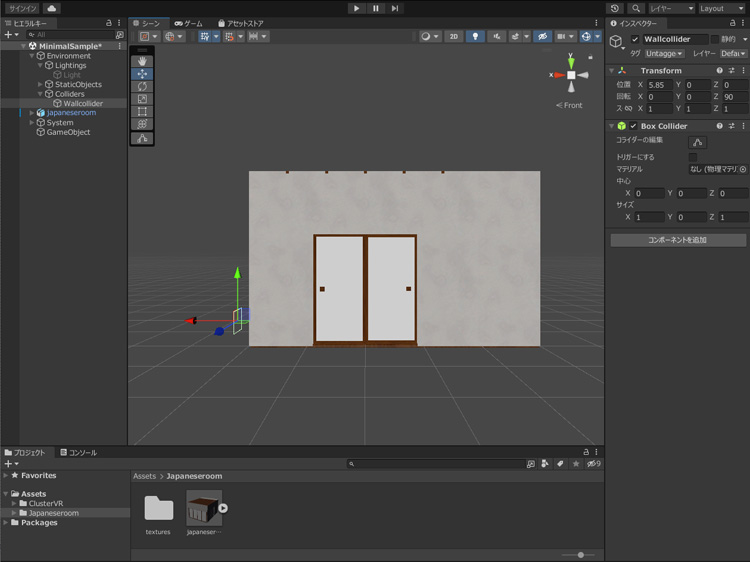
Task: Switch to the Game tab
Action: 188,23
